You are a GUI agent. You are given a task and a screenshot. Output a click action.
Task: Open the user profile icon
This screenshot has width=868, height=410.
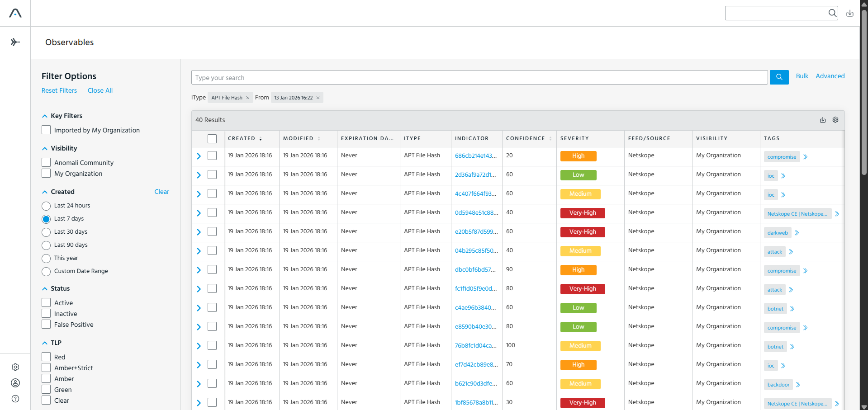pos(15,383)
